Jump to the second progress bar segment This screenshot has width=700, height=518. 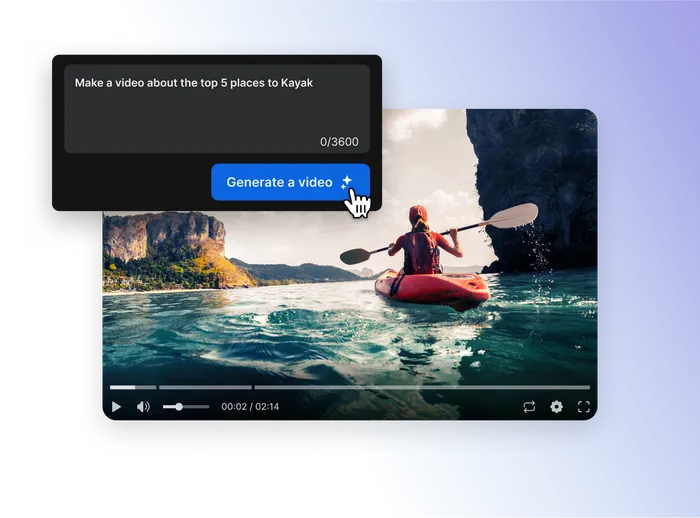(205, 388)
